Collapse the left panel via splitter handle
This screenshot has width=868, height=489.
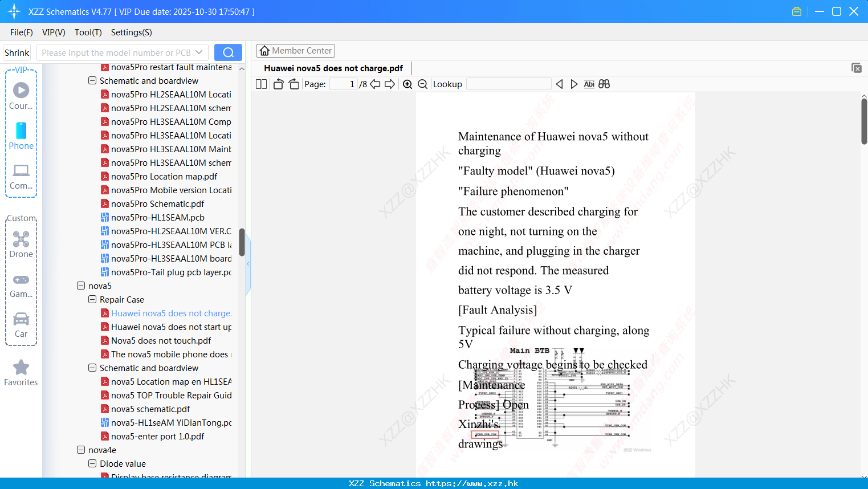[x=248, y=264]
